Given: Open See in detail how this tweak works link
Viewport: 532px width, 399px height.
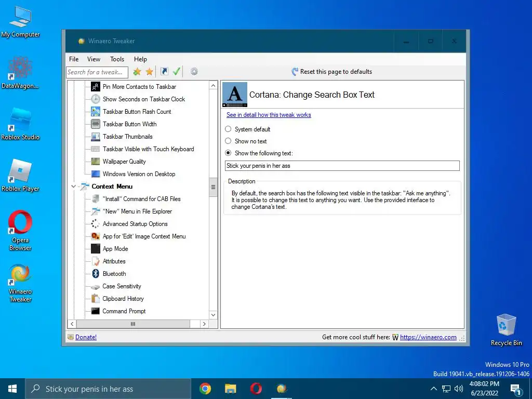Looking at the screenshot, I should coord(269,115).
